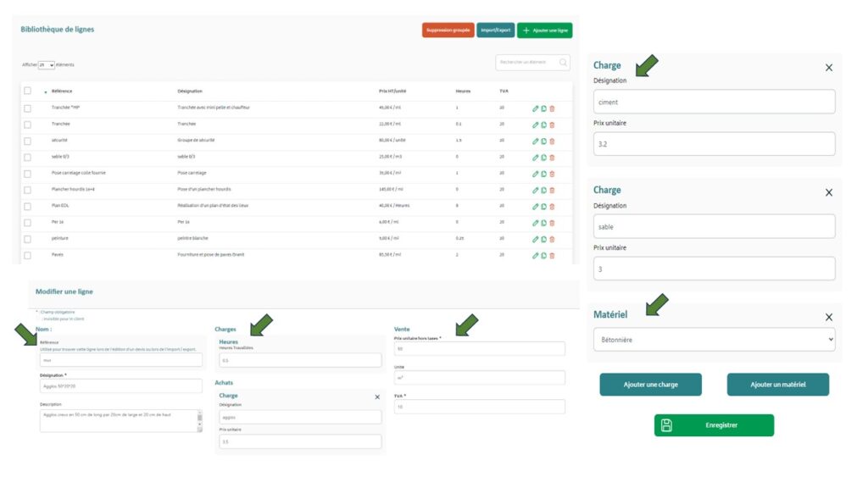This screenshot has height=488, width=868.
Task: Sort by the Heures column header
Action: point(463,91)
